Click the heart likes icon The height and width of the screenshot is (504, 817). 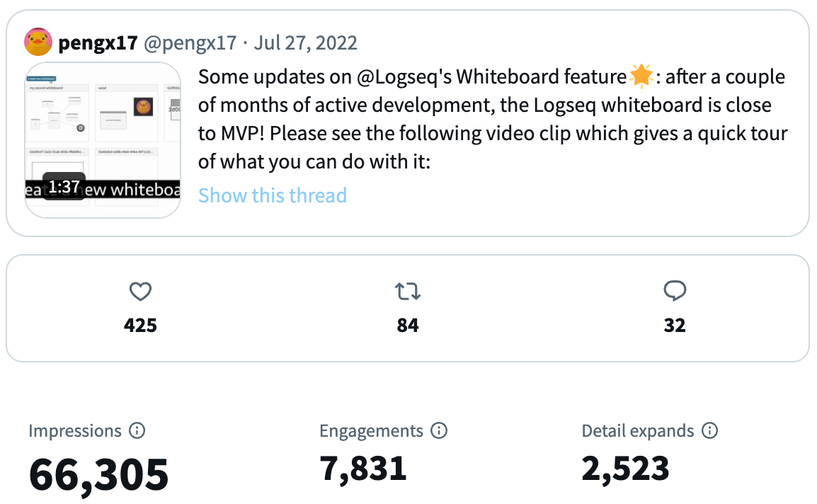pos(140,292)
